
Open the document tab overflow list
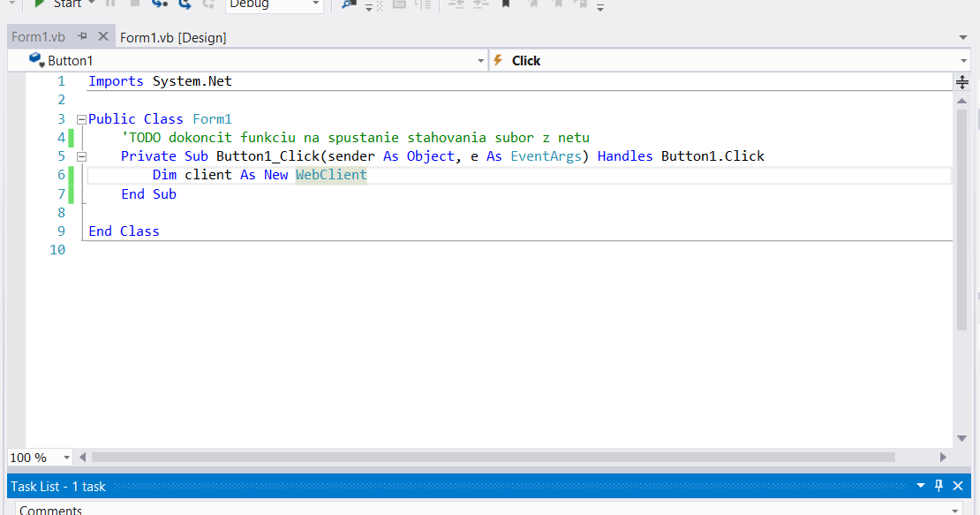point(963,37)
